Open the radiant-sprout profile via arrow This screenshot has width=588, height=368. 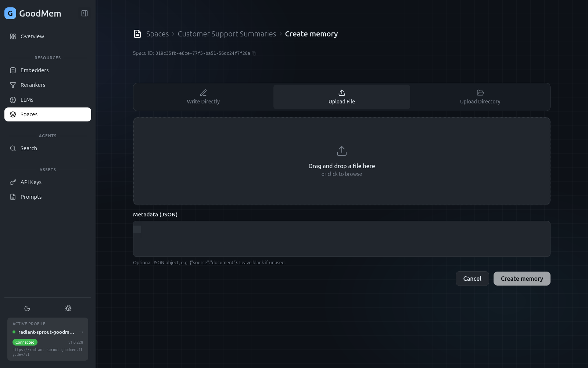coord(80,332)
